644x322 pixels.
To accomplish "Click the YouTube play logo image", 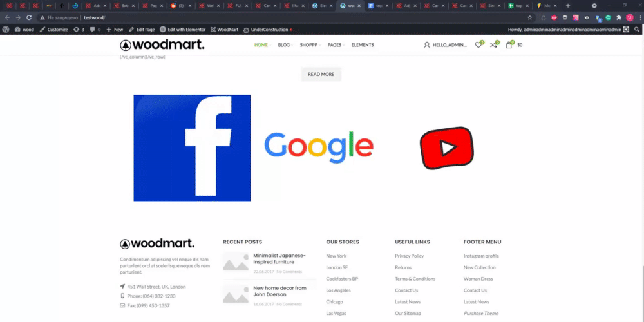I will click(447, 148).
